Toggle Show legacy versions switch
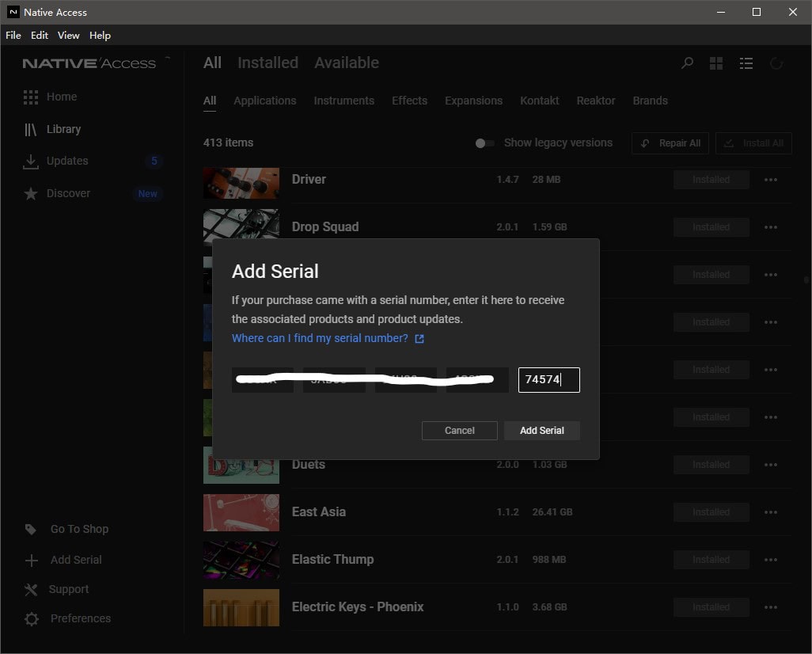 tap(484, 143)
